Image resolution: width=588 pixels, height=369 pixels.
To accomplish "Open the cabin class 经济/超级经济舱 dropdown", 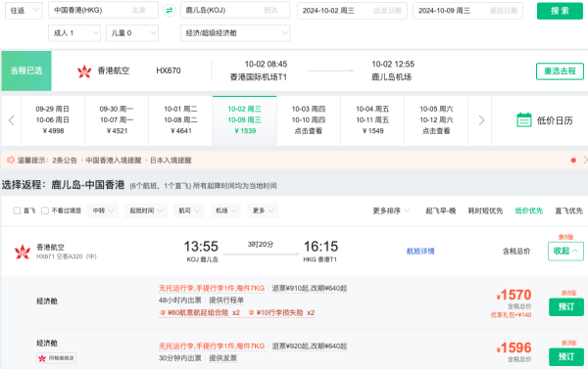I will click(x=235, y=33).
